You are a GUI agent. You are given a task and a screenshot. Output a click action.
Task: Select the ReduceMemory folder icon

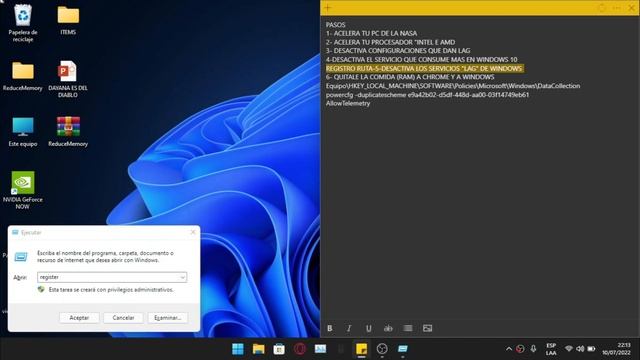(23, 76)
